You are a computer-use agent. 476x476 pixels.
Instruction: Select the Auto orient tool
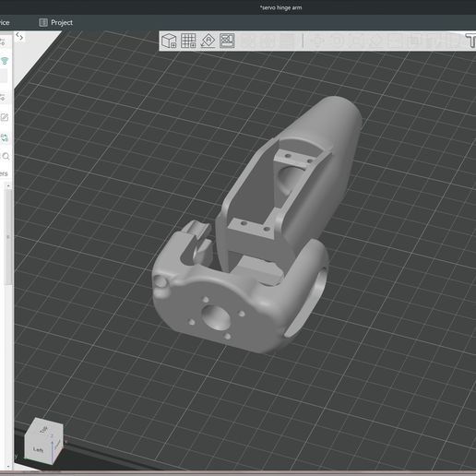click(x=208, y=41)
